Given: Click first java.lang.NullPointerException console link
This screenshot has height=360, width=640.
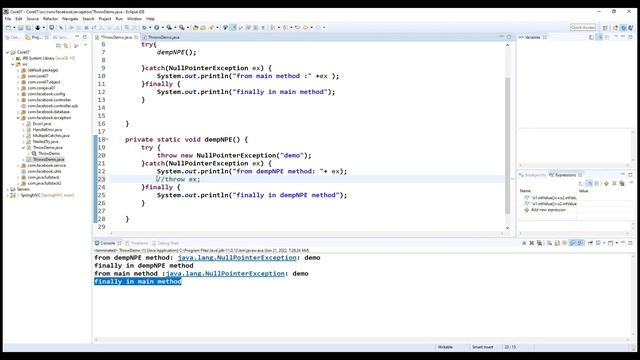Looking at the screenshot, I should pyautogui.click(x=237, y=258).
